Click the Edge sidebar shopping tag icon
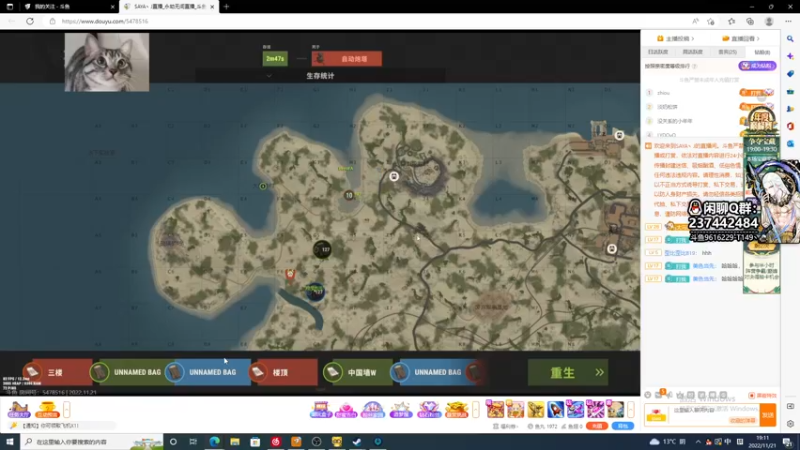 point(790,74)
